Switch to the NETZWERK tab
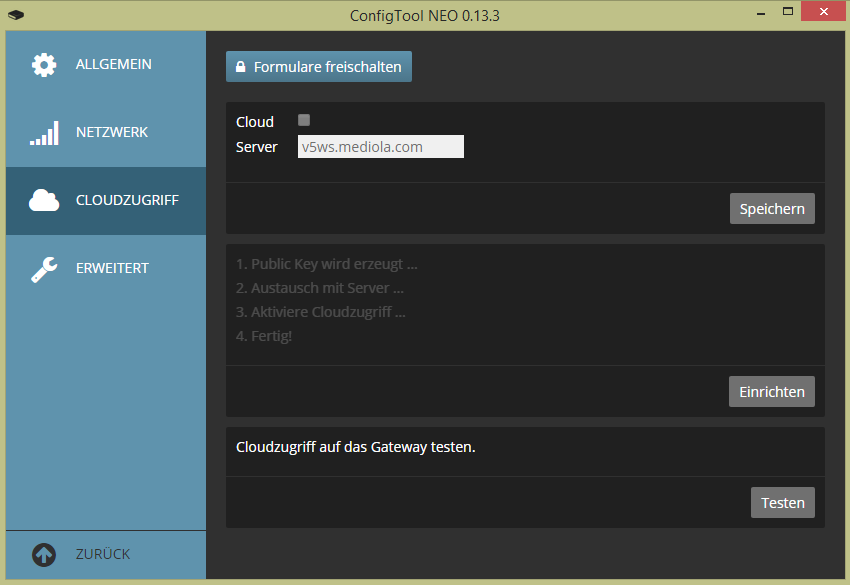 tap(111, 132)
